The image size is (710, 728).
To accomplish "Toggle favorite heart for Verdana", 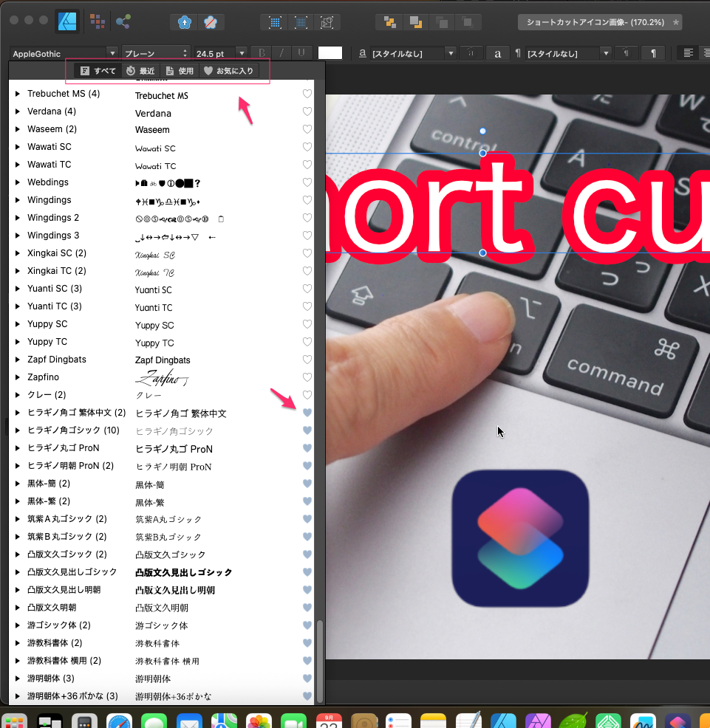I will point(307,111).
